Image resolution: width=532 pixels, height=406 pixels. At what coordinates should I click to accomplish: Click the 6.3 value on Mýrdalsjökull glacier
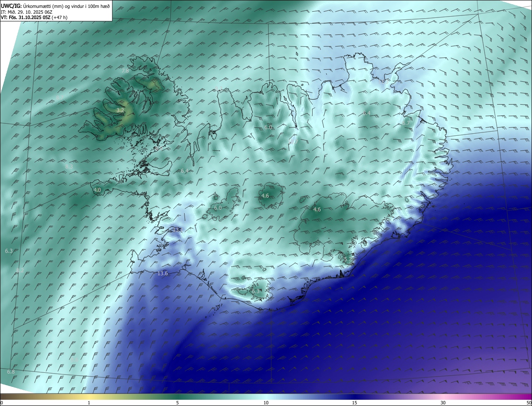coord(255,291)
